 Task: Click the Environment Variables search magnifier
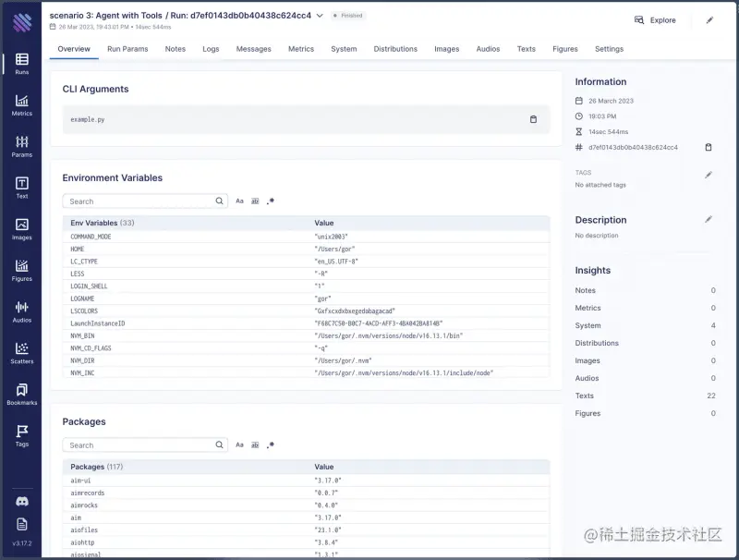tap(219, 201)
